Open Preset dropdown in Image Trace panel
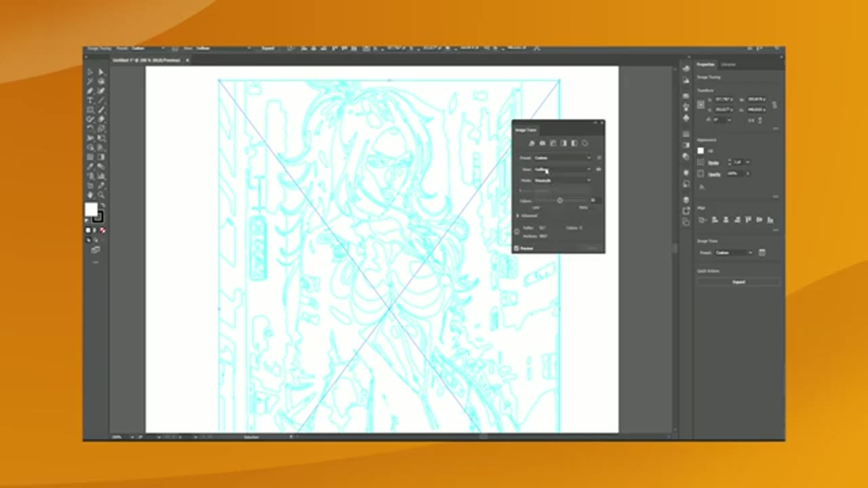 pyautogui.click(x=562, y=158)
